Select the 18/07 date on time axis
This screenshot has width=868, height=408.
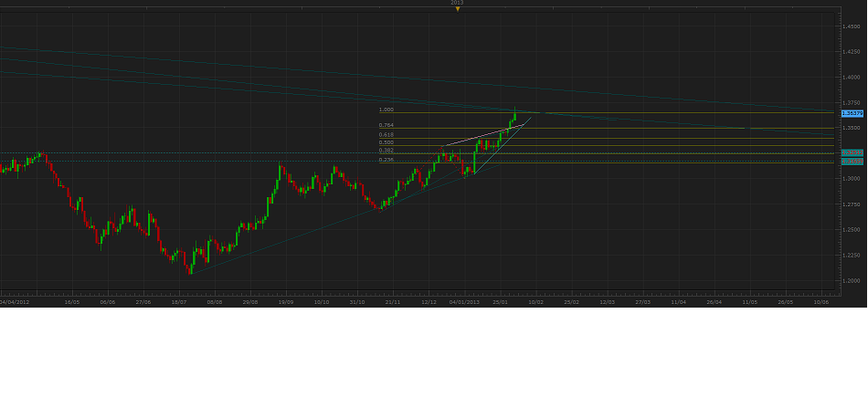178,301
